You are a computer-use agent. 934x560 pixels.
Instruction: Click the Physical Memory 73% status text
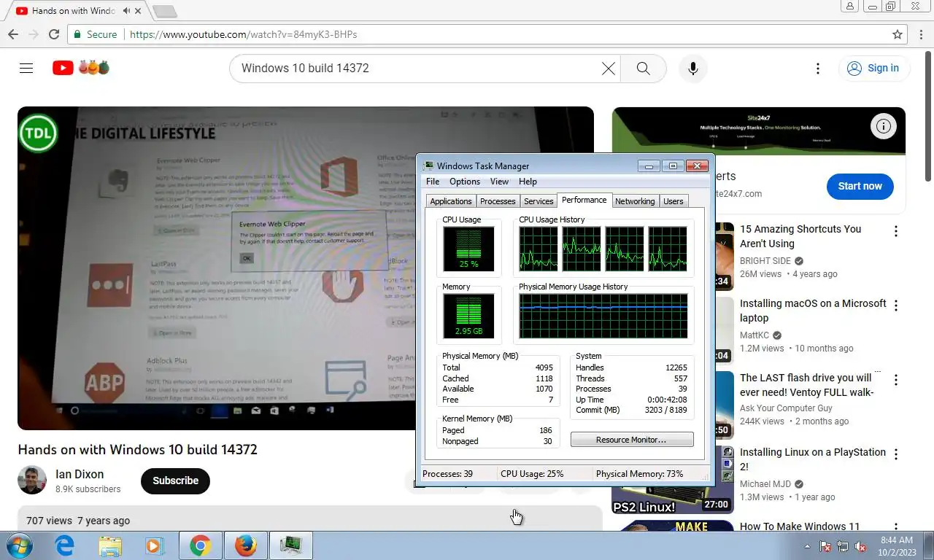tap(639, 474)
